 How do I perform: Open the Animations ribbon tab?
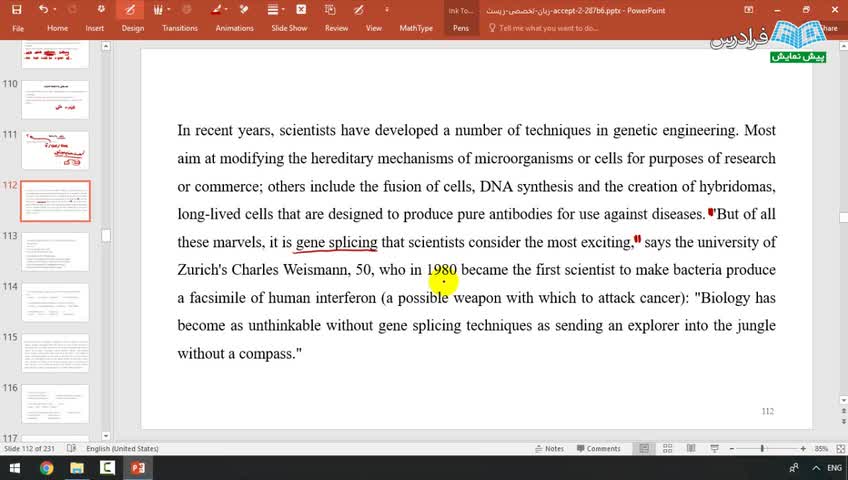[234, 28]
